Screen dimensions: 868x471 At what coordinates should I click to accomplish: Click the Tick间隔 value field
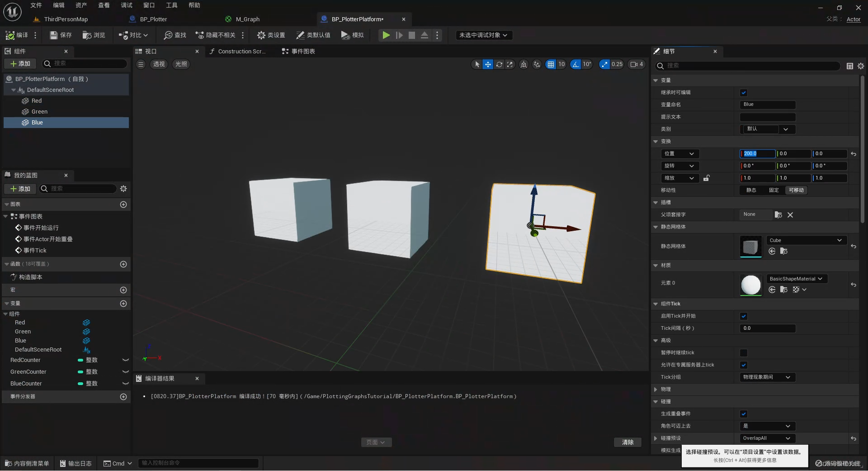pyautogui.click(x=768, y=328)
